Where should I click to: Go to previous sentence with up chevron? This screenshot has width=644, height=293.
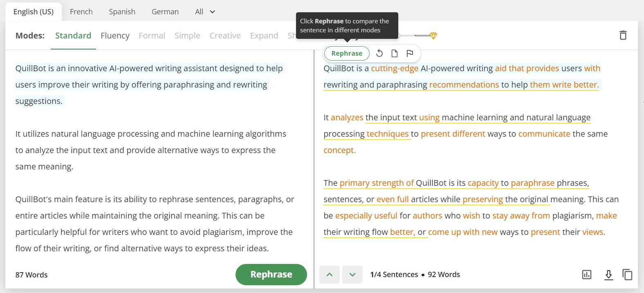click(330, 275)
